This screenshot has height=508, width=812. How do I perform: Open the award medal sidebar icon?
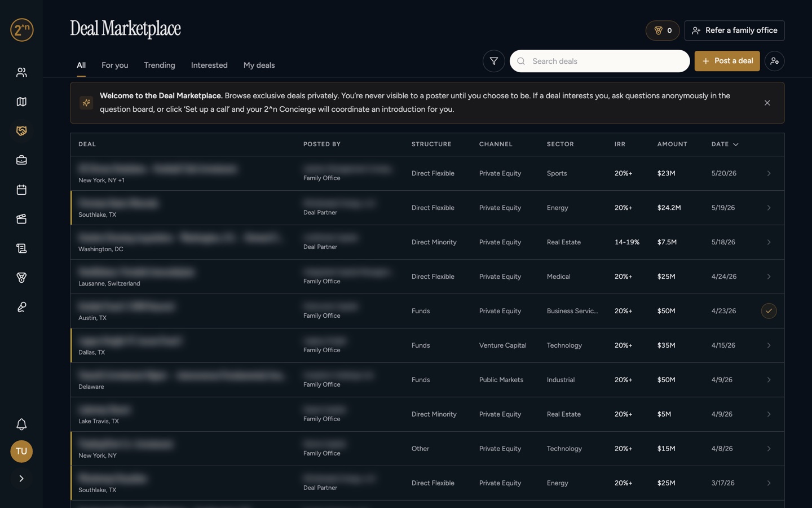pos(21,278)
